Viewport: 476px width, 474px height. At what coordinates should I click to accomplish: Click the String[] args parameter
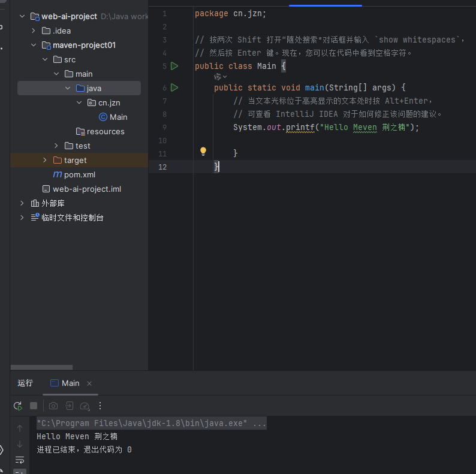pyautogui.click(x=362, y=87)
